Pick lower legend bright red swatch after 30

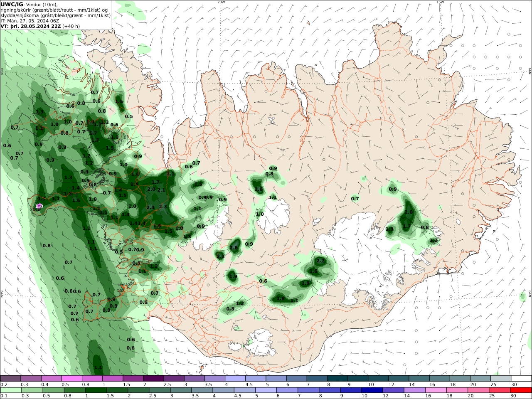pos(521,390)
